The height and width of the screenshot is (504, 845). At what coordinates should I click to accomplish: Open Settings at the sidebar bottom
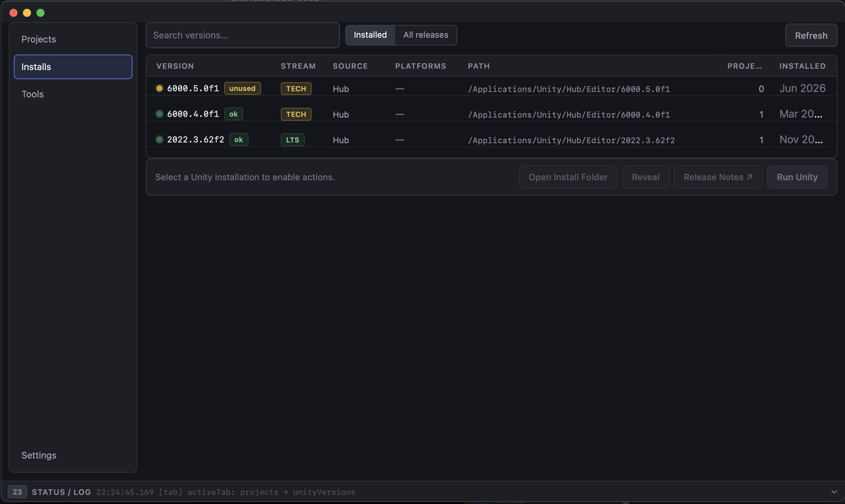pos(73,455)
